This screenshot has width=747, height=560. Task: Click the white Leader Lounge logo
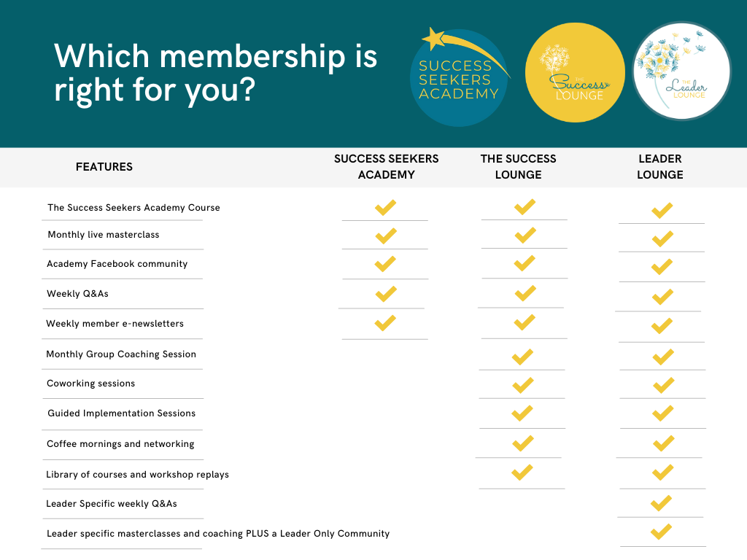681,71
